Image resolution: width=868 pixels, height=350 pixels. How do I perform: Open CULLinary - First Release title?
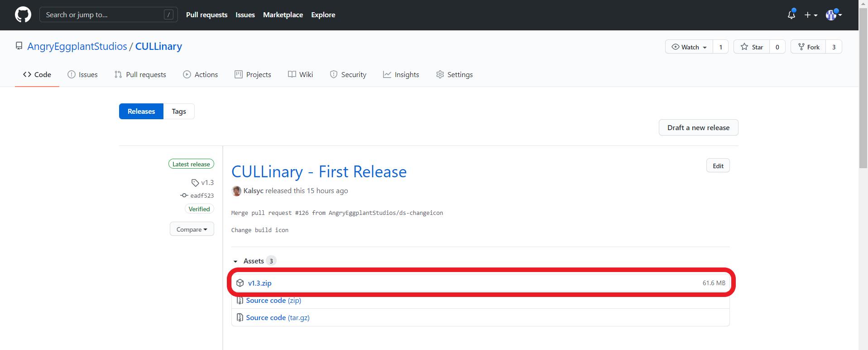(x=319, y=172)
